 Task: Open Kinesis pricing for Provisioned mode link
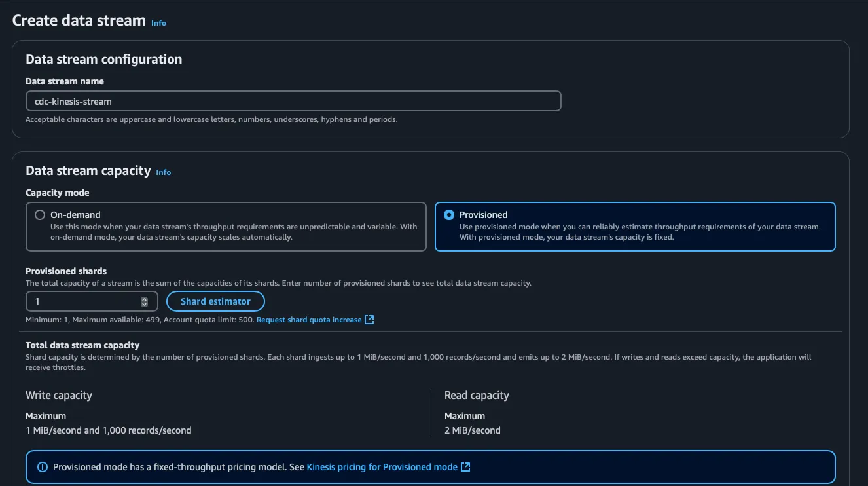[382, 467]
